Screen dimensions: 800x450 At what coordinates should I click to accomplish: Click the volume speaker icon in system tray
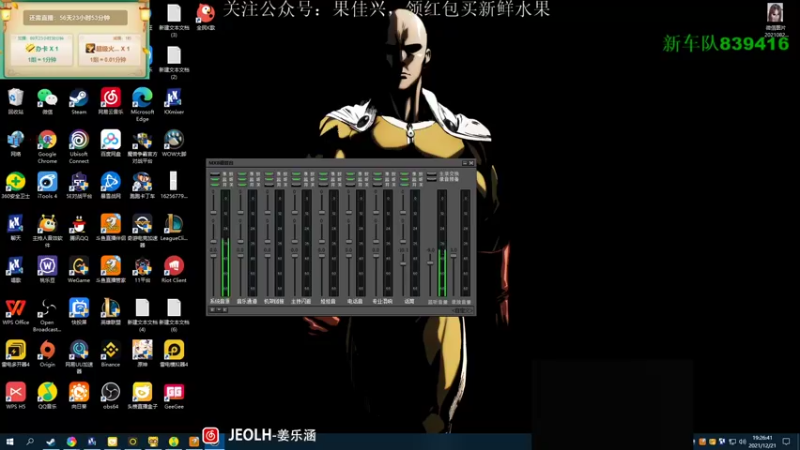coord(742,442)
